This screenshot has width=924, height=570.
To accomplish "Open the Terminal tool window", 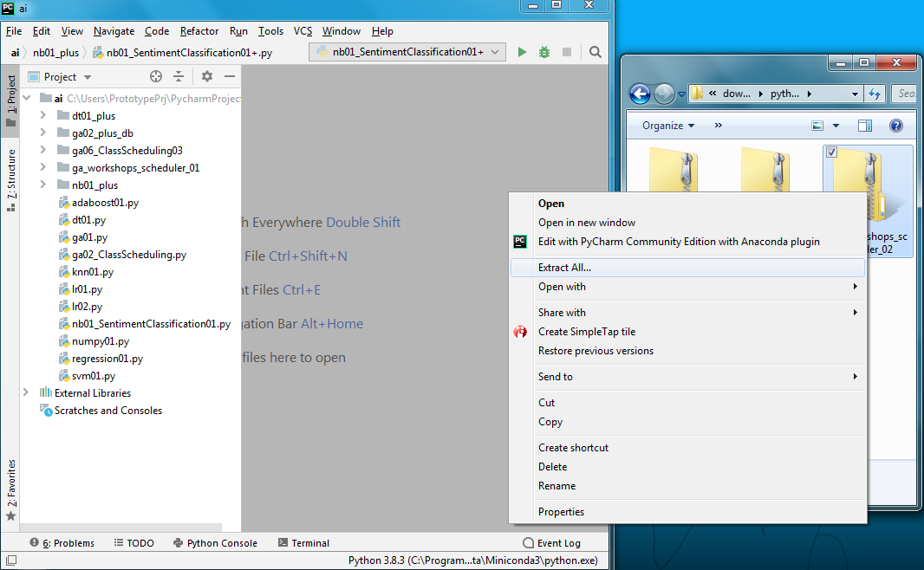I will 303,542.
